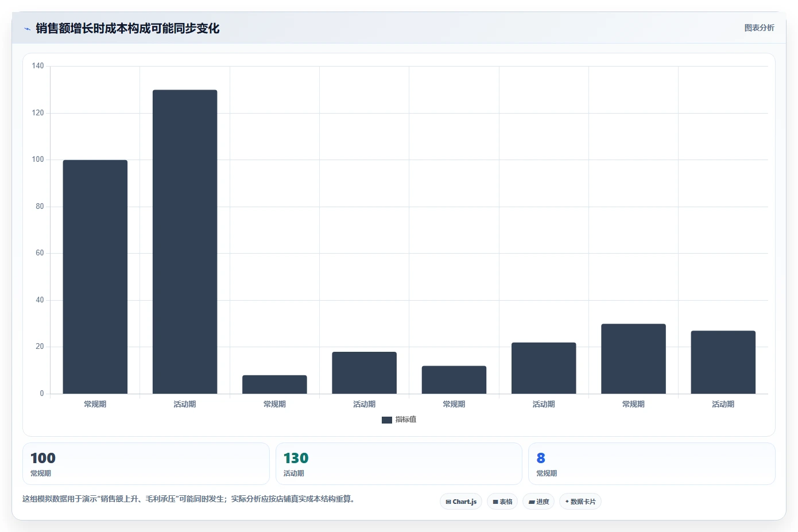The height and width of the screenshot is (532, 798).
Task: Click the chart title 销售额增长时成本构成可能同步变化
Action: point(127,28)
